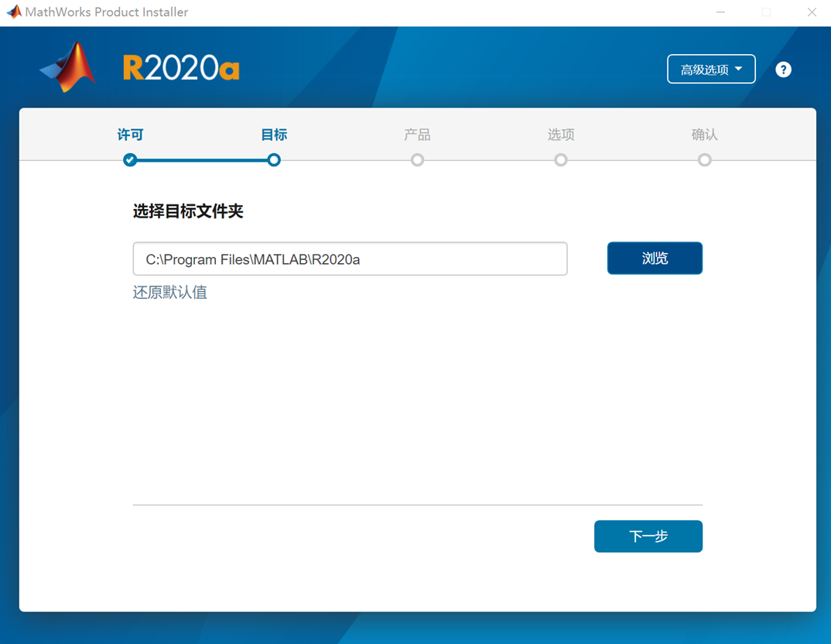
Task: Close the installer window
Action: pos(812,12)
